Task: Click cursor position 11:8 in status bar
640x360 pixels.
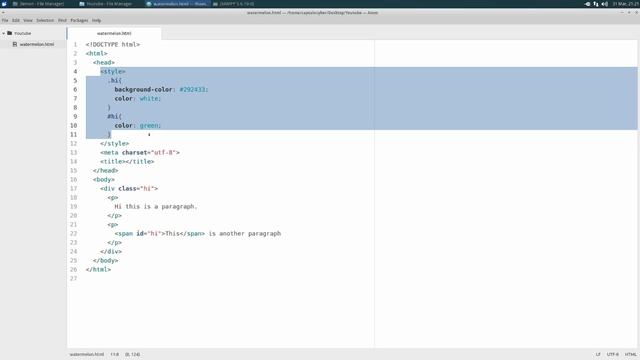Action: click(115, 354)
